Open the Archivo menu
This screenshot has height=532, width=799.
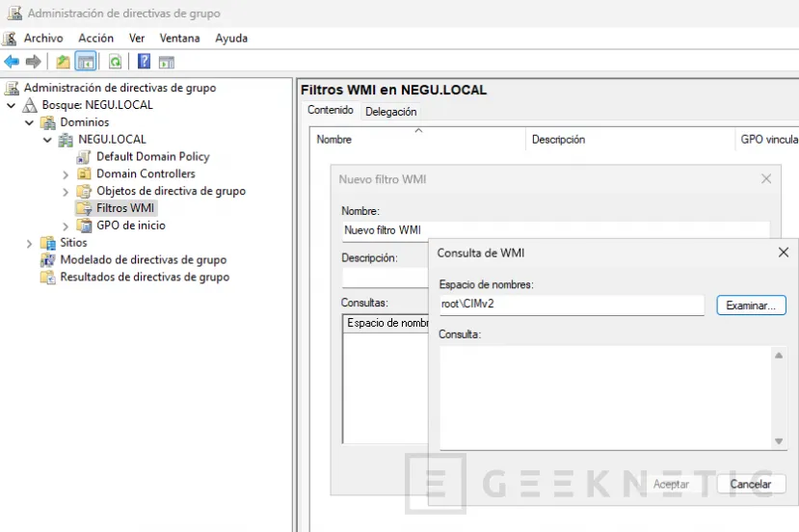(x=43, y=39)
